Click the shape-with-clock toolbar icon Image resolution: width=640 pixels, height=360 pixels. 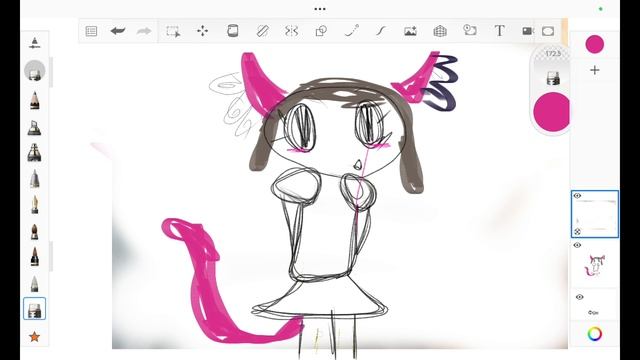click(x=470, y=31)
